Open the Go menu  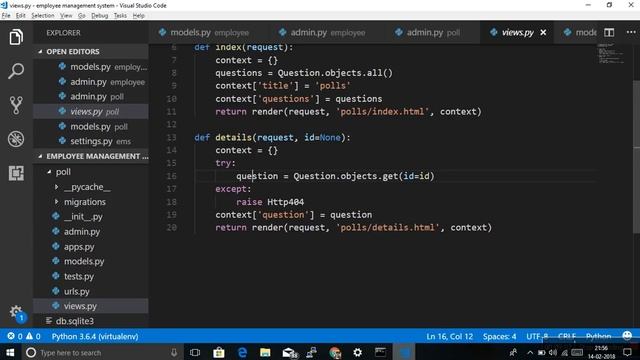click(x=82, y=16)
